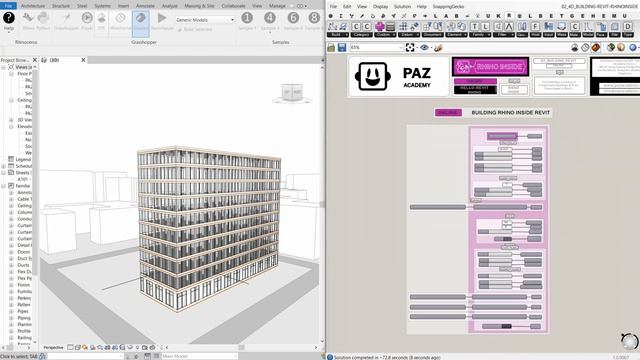Image resolution: width=640 pixels, height=360 pixels.
Task: Click the Perspective label in the view control bar
Action: pos(53,347)
